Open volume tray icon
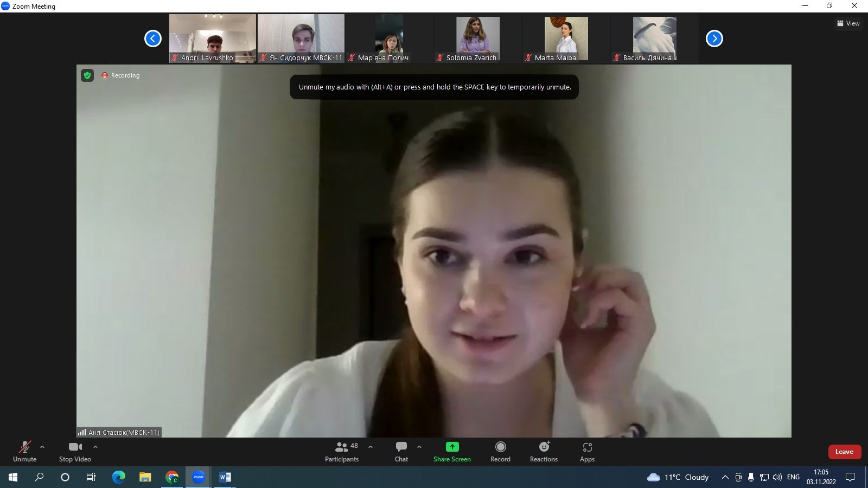 click(777, 477)
